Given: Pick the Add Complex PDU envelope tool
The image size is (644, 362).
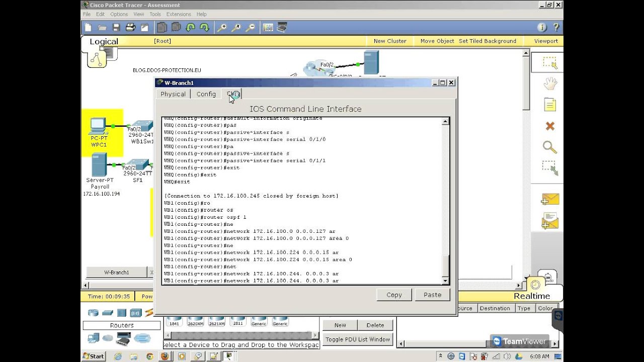Looking at the screenshot, I should [x=549, y=221].
